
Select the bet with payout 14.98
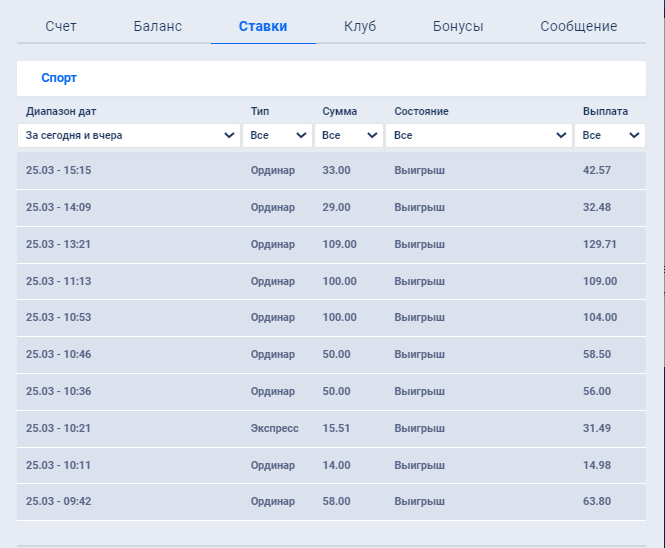pyautogui.click(x=331, y=465)
